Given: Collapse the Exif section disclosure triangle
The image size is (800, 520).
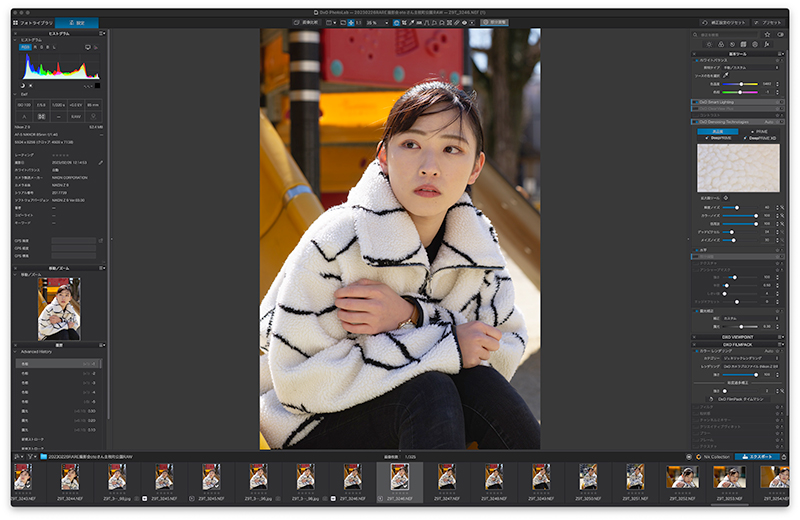Looking at the screenshot, I should pyautogui.click(x=16, y=94).
